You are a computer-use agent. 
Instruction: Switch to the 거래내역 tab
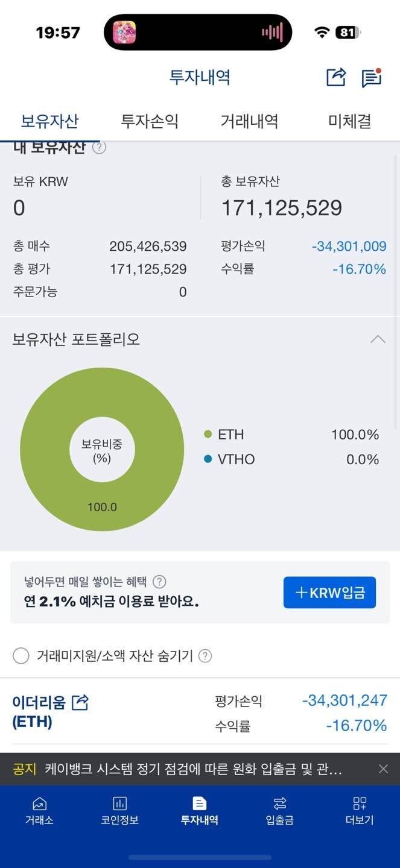249,121
